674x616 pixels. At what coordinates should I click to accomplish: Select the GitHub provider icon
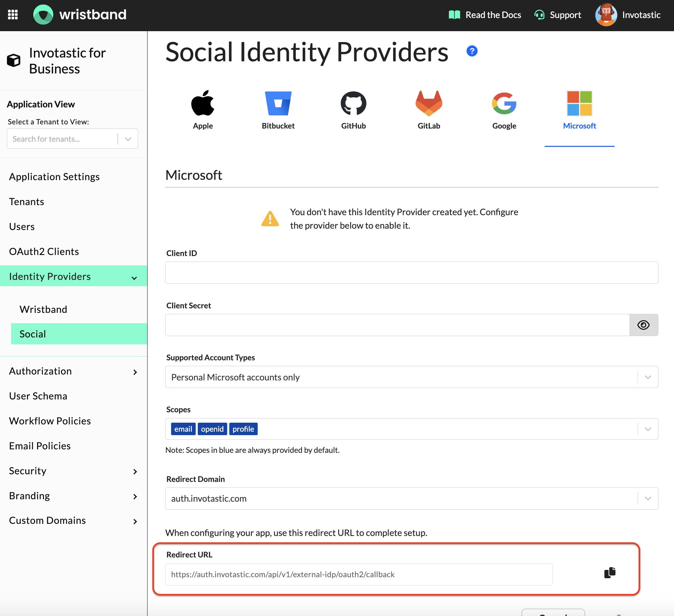click(x=353, y=103)
